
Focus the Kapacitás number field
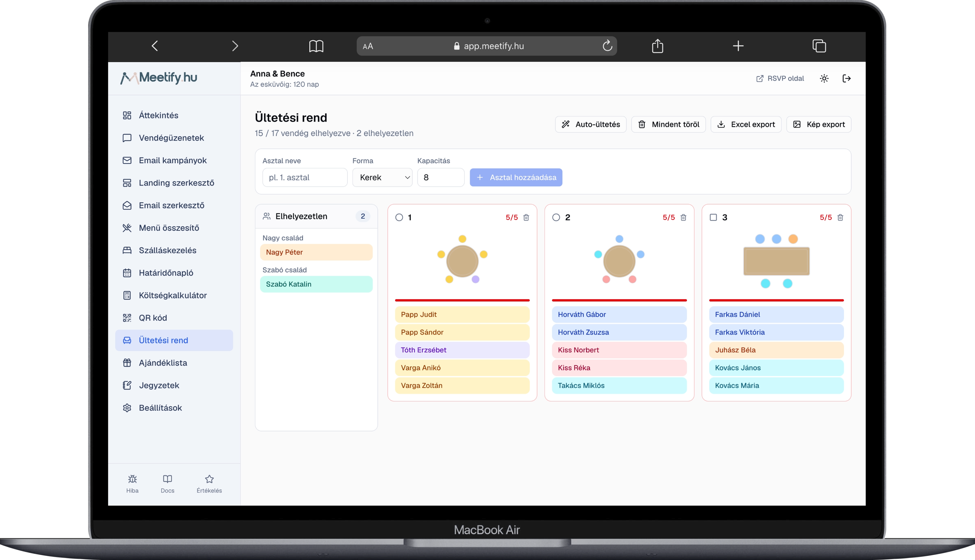(441, 177)
